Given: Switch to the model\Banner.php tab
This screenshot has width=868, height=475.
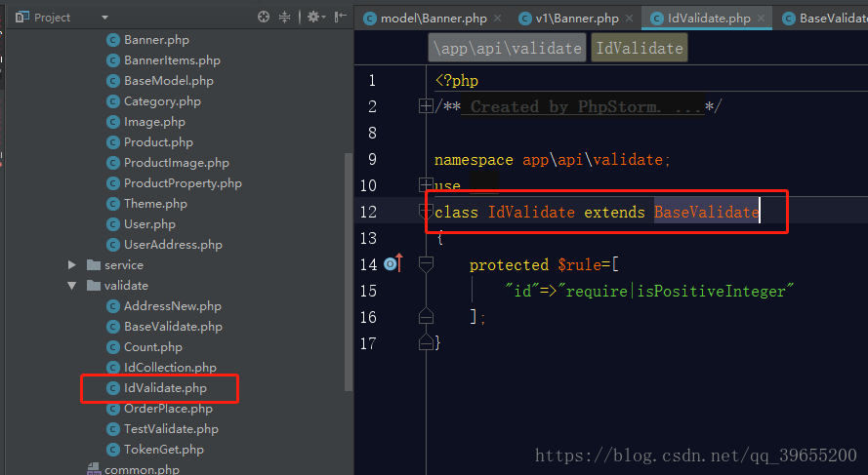Looking at the screenshot, I should pyautogui.click(x=434, y=19).
